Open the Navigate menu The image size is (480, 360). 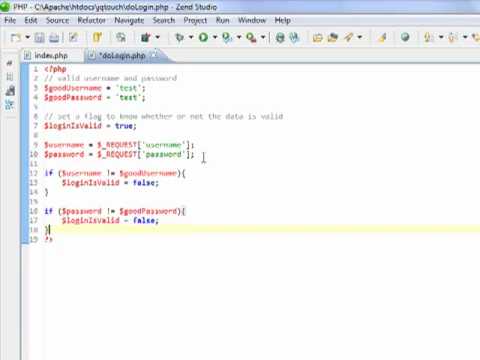(x=129, y=21)
